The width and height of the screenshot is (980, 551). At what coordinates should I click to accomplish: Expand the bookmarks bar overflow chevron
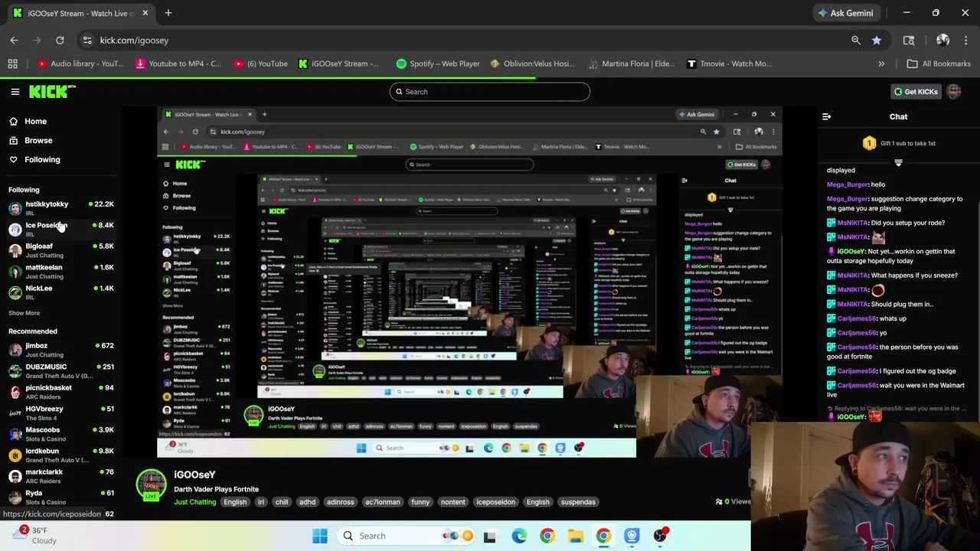point(881,64)
